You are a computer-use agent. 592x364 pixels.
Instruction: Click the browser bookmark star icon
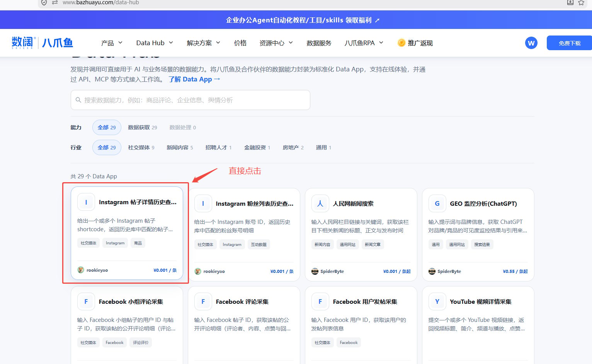click(581, 3)
